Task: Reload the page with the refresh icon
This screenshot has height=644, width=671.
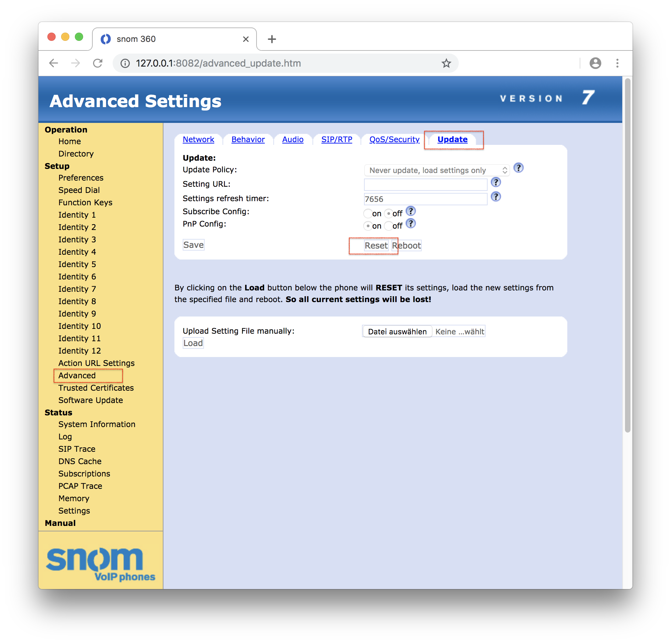Action: click(x=98, y=63)
